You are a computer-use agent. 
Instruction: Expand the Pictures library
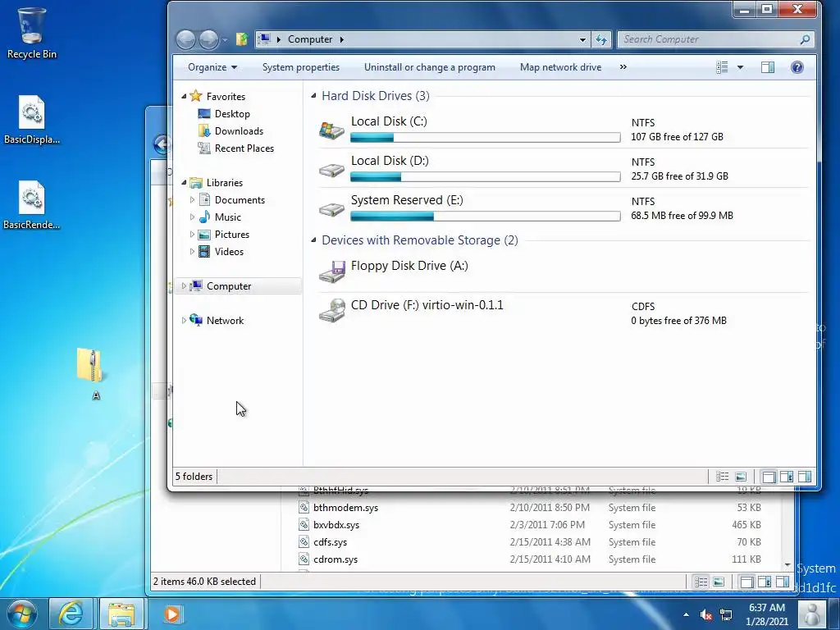tap(192, 234)
